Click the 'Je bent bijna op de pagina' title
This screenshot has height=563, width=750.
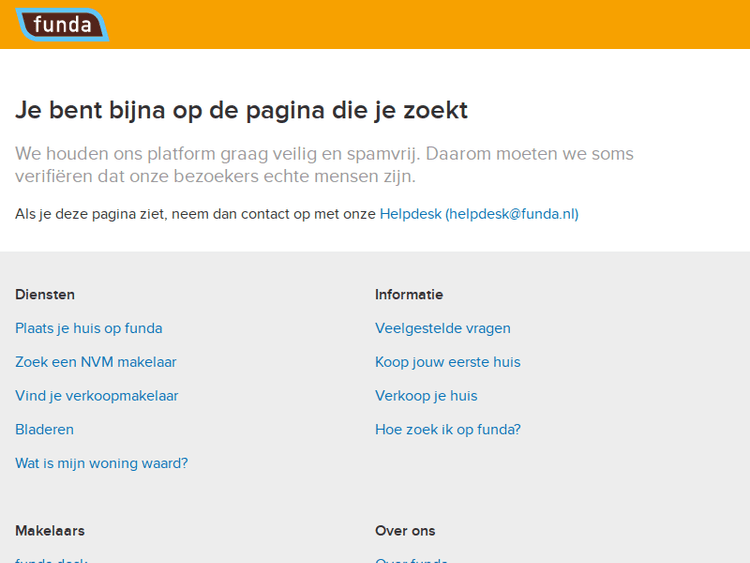click(x=241, y=110)
